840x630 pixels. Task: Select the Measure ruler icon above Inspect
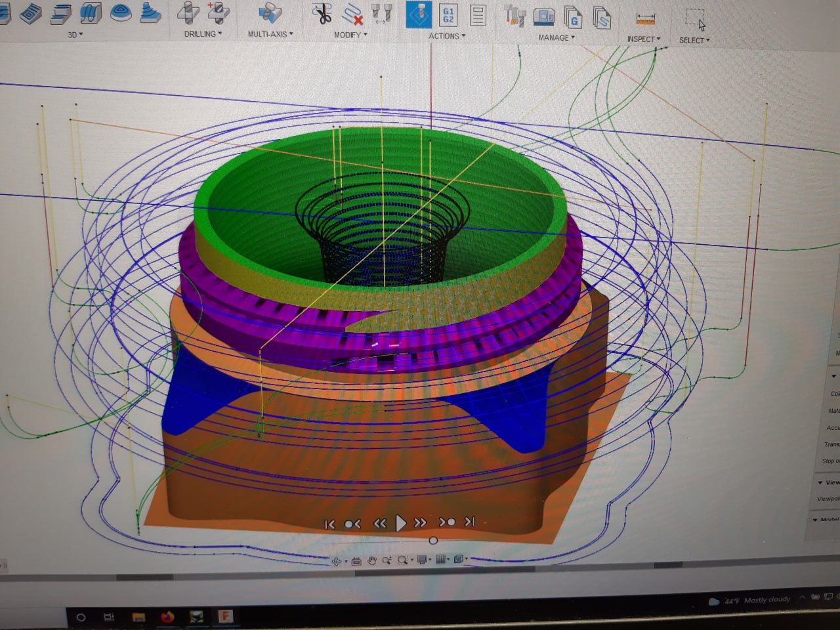pyautogui.click(x=645, y=20)
